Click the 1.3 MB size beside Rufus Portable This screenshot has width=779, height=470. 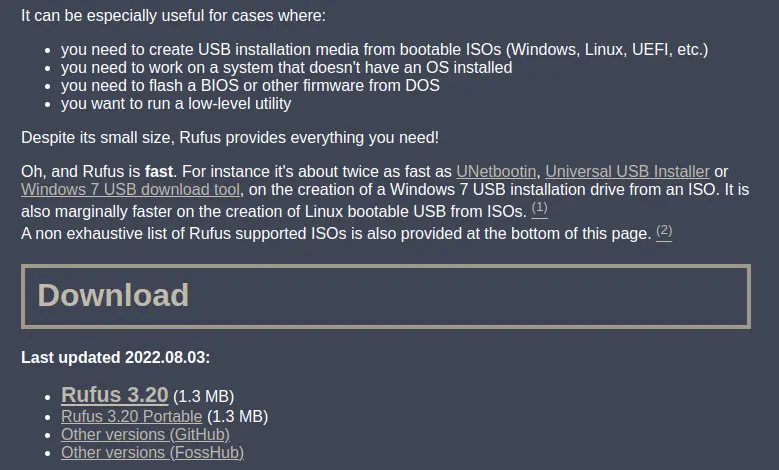tap(237, 416)
